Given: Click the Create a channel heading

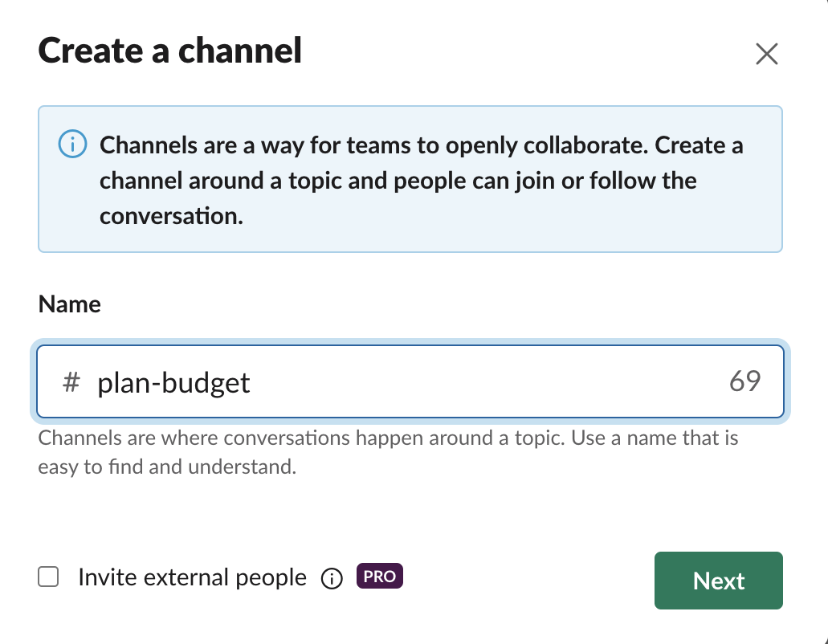Looking at the screenshot, I should (170, 51).
